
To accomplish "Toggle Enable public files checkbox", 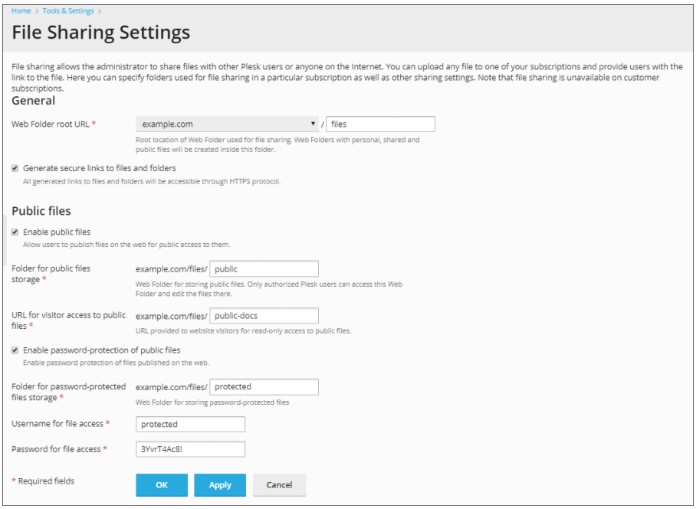I will tap(15, 232).
